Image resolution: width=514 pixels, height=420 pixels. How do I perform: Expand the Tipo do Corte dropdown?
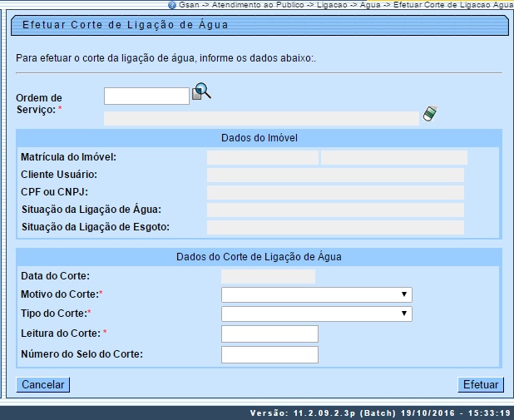316,314
